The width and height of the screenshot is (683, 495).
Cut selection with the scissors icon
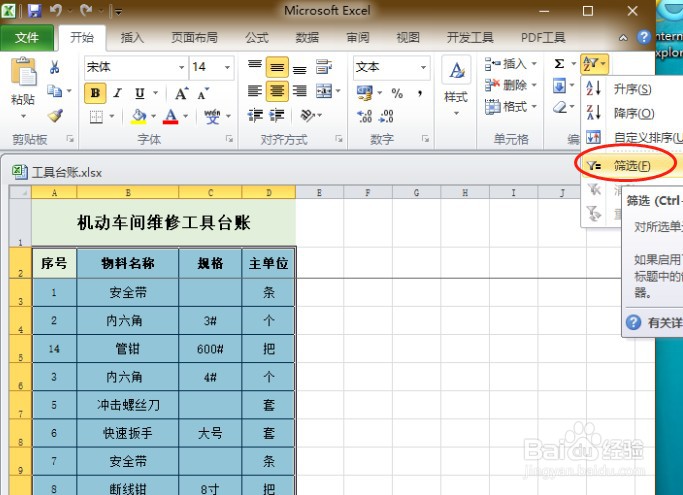[54, 67]
